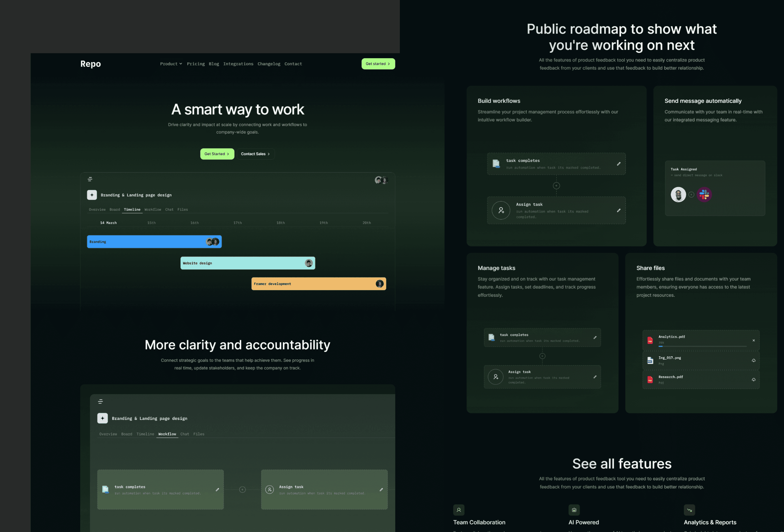Click the Contact Sales button
The width and height of the screenshot is (784, 532).
tap(255, 154)
